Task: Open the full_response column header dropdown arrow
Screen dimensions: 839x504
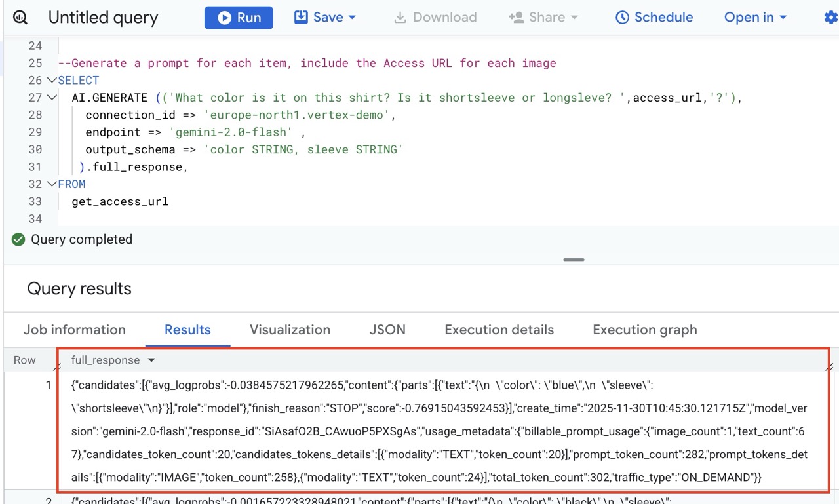Action: coord(151,360)
